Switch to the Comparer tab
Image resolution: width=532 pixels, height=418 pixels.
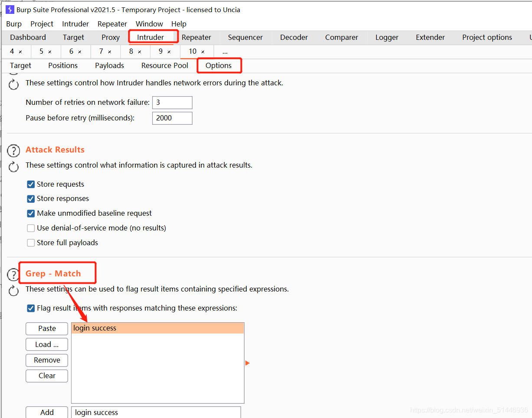click(x=342, y=37)
